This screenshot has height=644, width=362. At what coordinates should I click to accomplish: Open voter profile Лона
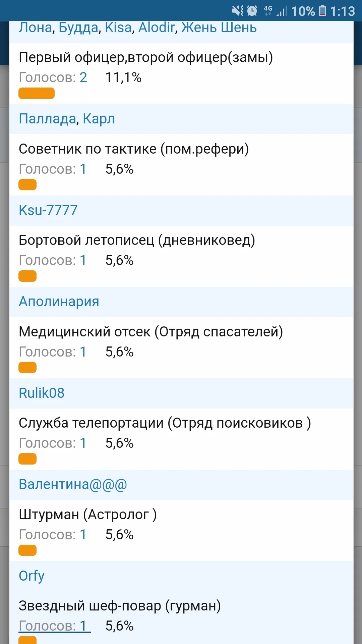click(36, 28)
